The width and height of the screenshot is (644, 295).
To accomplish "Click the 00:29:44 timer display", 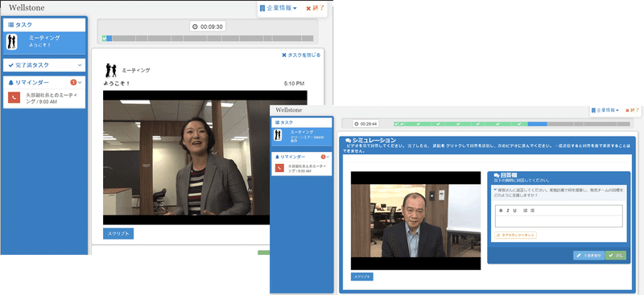I will click(x=366, y=124).
